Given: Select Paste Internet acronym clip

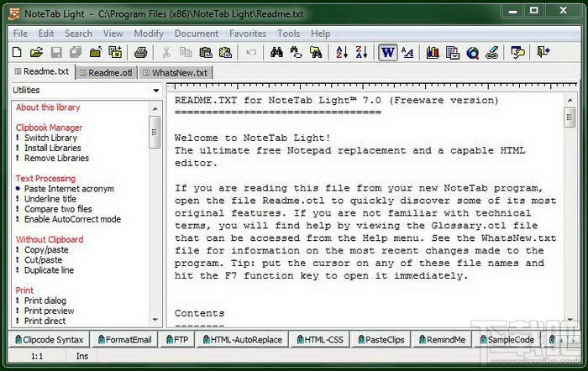Looking at the screenshot, I should tap(69, 189).
